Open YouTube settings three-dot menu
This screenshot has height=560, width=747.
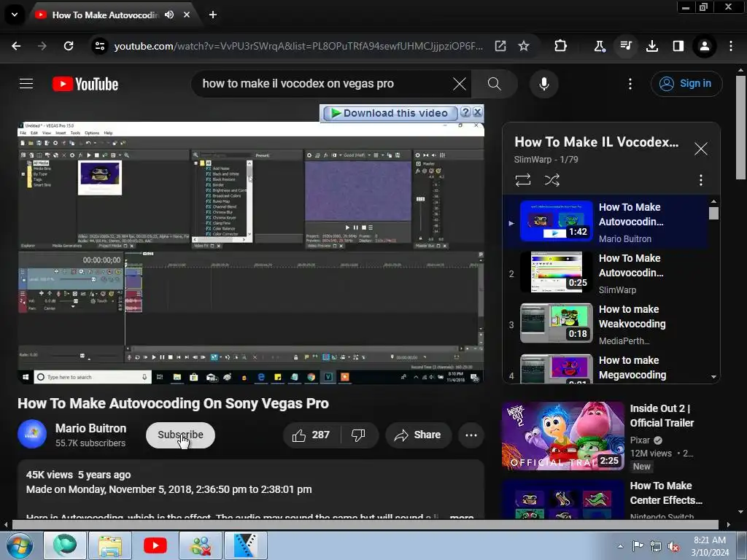coord(630,84)
